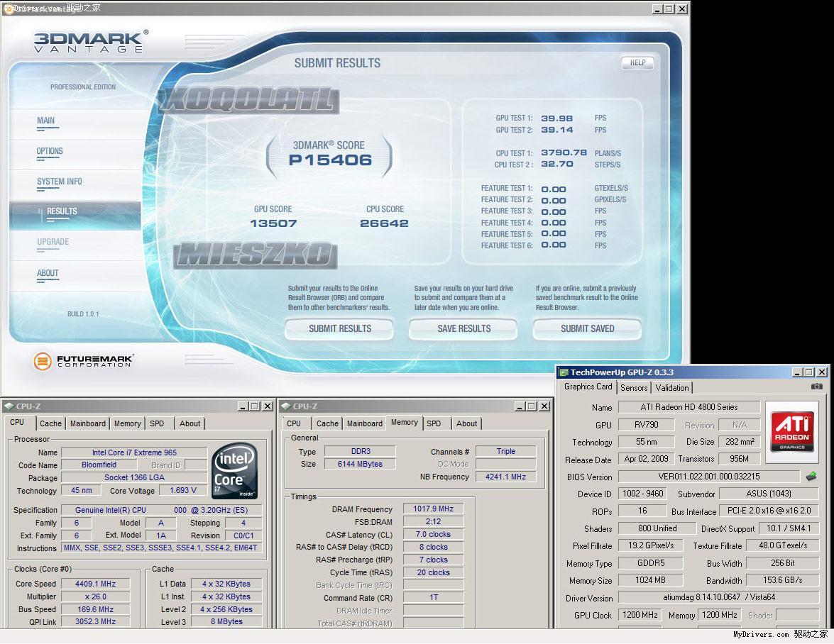Switch to Sensors tab in GPU-Z
834x644 pixels.
tap(634, 388)
